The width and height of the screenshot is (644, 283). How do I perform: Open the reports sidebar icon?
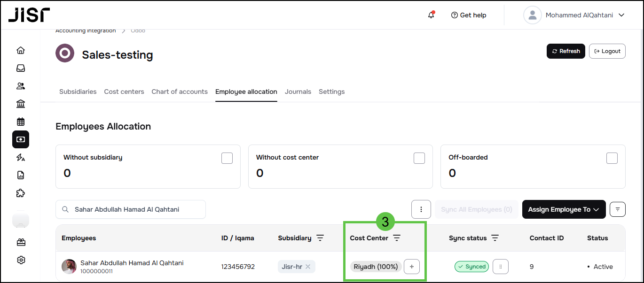click(x=21, y=175)
